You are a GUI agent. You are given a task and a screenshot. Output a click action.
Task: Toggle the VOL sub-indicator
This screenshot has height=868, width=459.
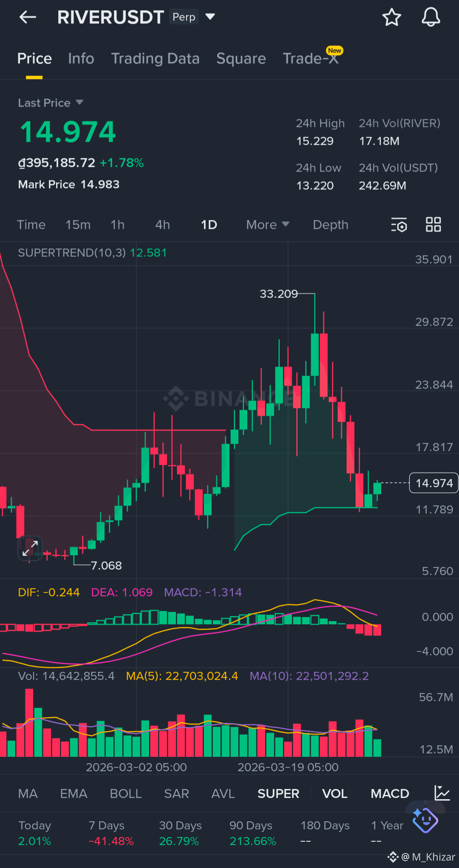[335, 793]
